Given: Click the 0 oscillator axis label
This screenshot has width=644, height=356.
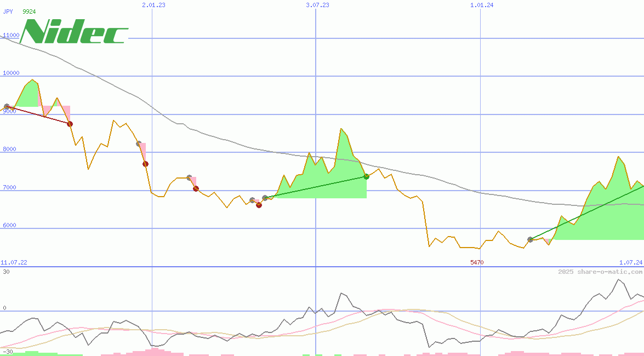Looking at the screenshot, I should pos(4,308).
